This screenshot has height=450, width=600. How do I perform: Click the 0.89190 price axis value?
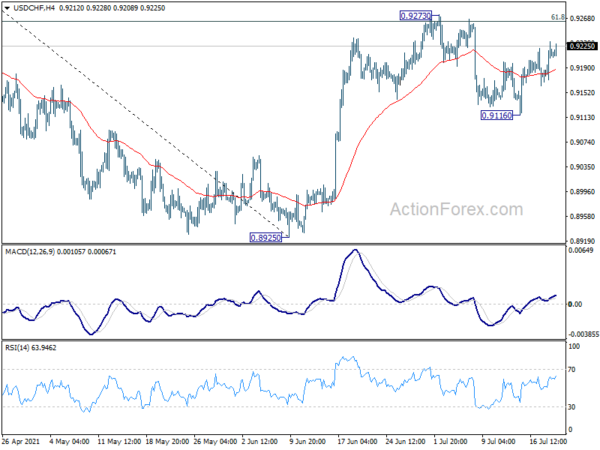[x=582, y=241]
